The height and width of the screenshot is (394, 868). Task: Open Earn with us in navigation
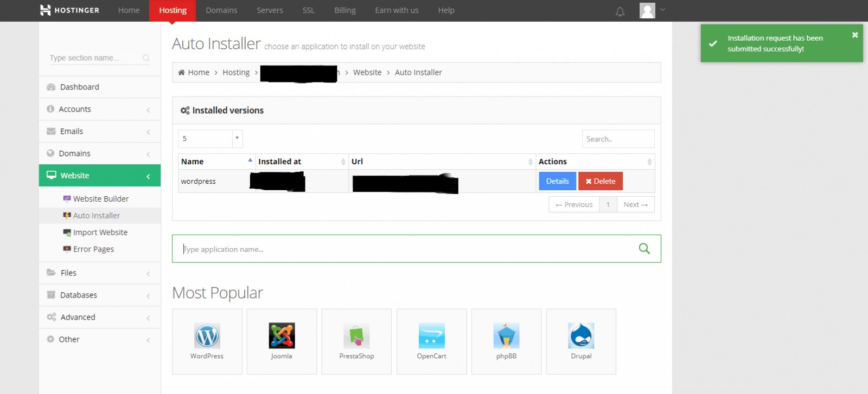point(397,10)
